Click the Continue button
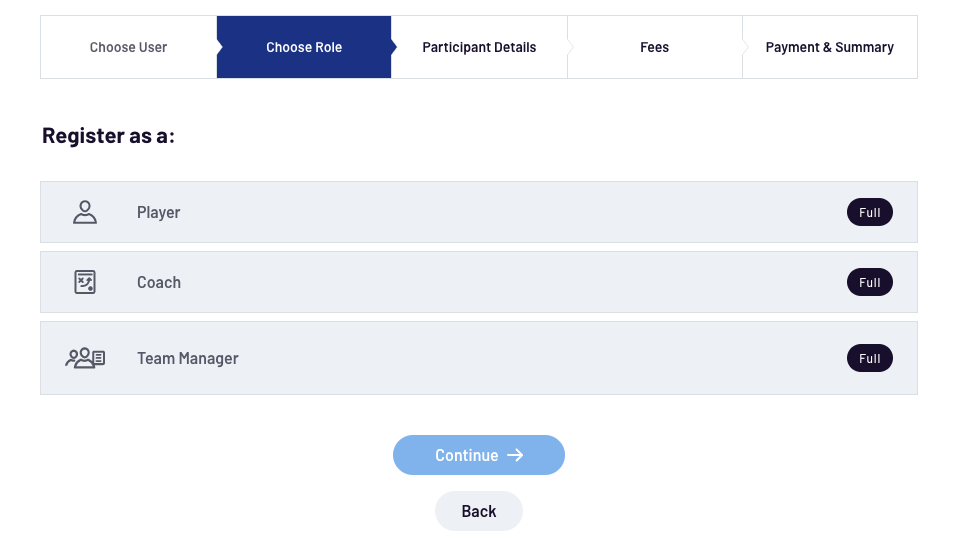Image resolution: width=955 pixels, height=549 pixels. coord(479,455)
